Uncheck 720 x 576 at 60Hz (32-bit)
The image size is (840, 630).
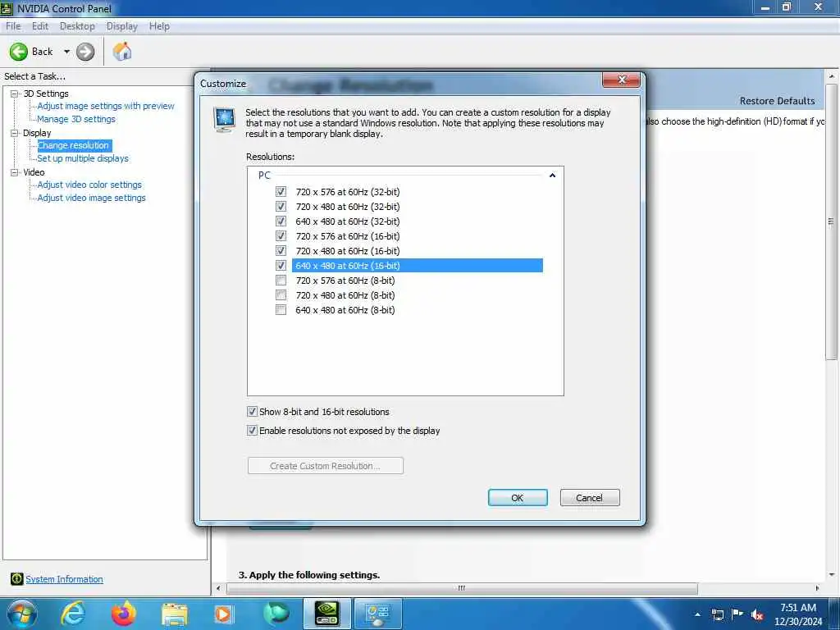click(x=281, y=192)
